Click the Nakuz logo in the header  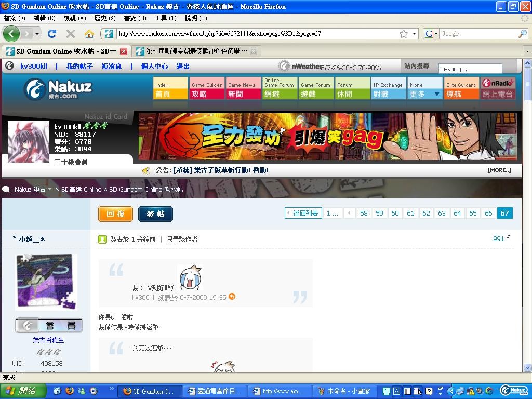58,89
